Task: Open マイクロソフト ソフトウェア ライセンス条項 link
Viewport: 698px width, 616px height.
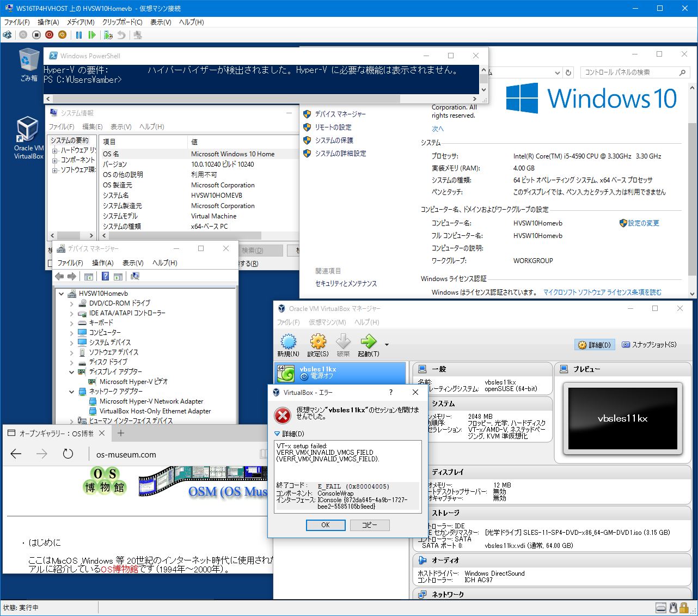Action: click(602, 292)
